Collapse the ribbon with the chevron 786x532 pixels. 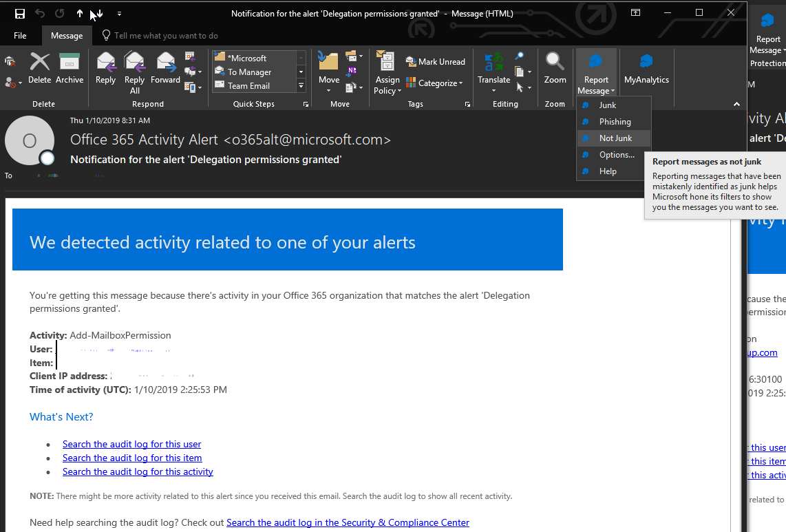(736, 105)
